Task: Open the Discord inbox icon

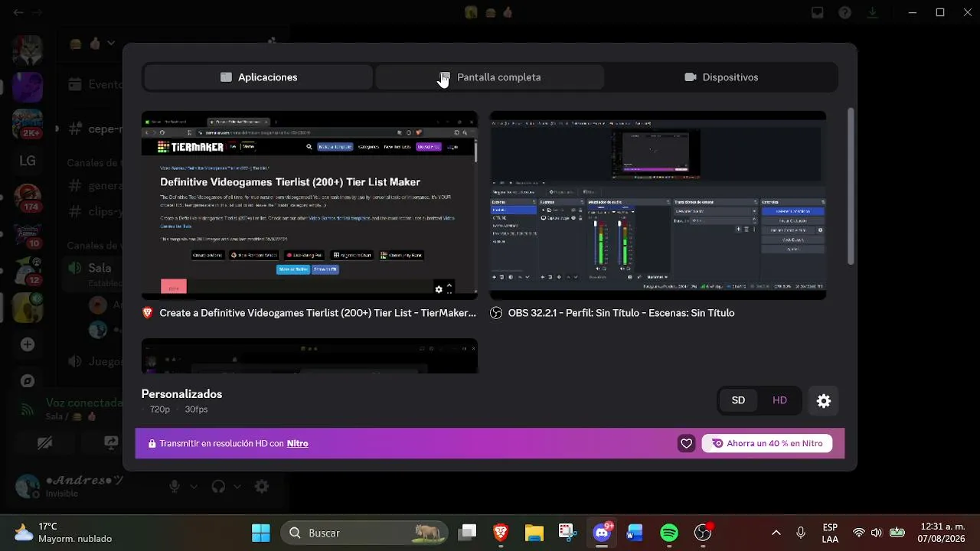Action: [818, 12]
